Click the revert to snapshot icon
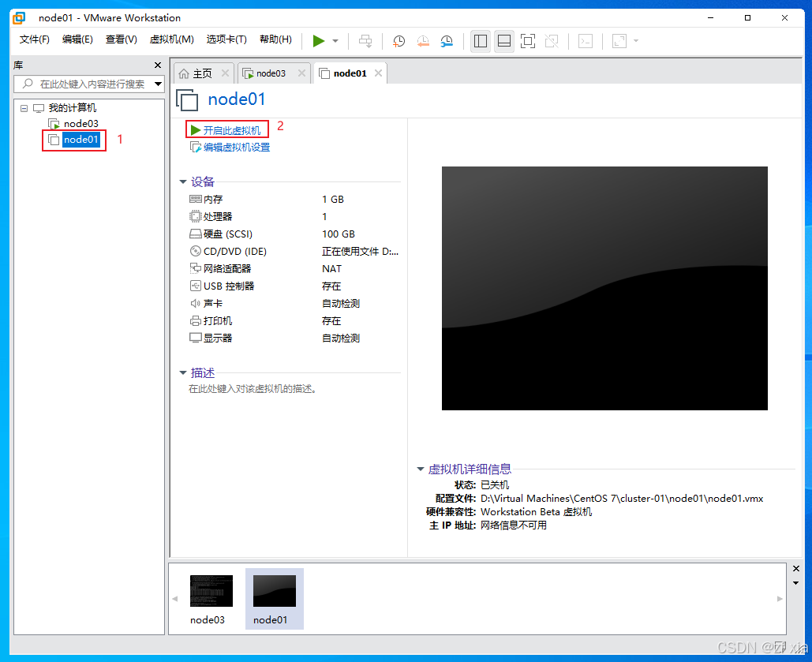The width and height of the screenshot is (812, 662). (423, 41)
